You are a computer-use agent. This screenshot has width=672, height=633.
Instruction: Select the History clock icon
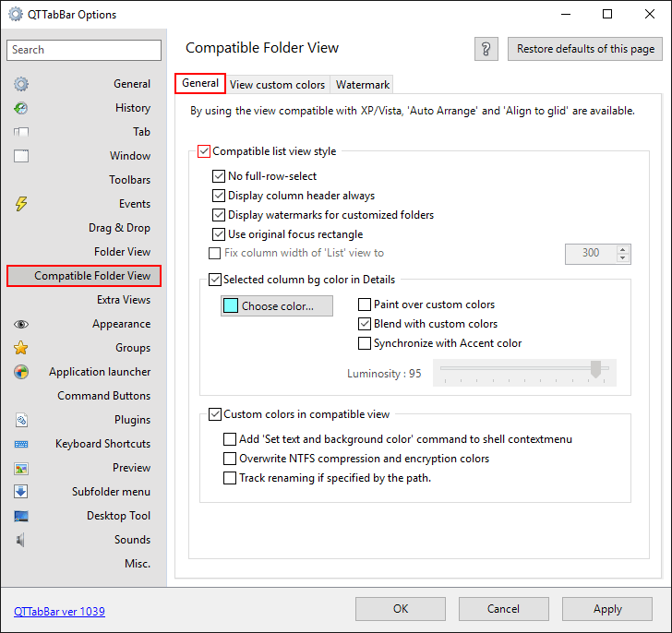(x=21, y=108)
